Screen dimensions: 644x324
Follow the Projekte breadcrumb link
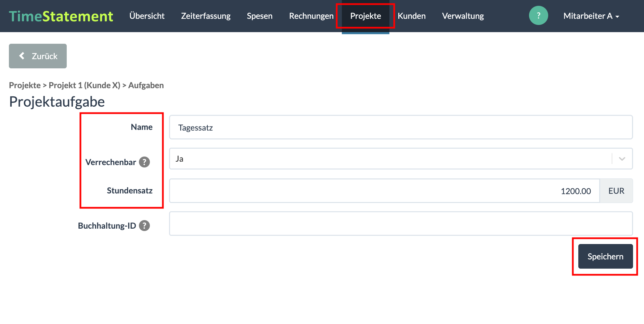click(25, 85)
